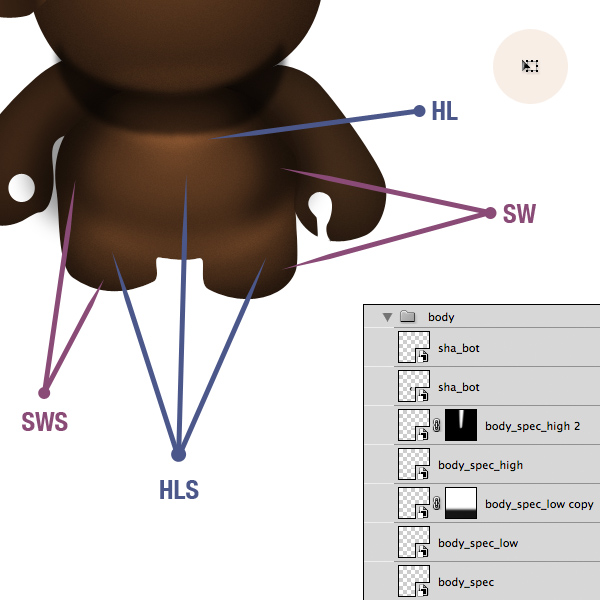This screenshot has width=600, height=600.
Task: Click the body_spec_low copy layer thumbnail
Action: pos(414,503)
